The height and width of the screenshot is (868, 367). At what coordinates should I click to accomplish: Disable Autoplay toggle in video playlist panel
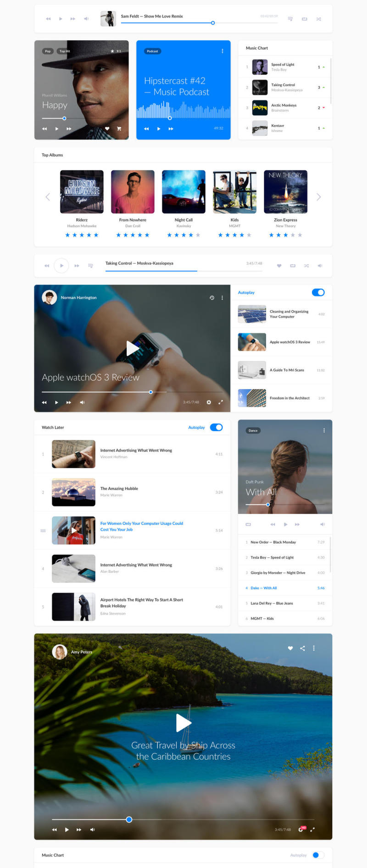pos(318,292)
